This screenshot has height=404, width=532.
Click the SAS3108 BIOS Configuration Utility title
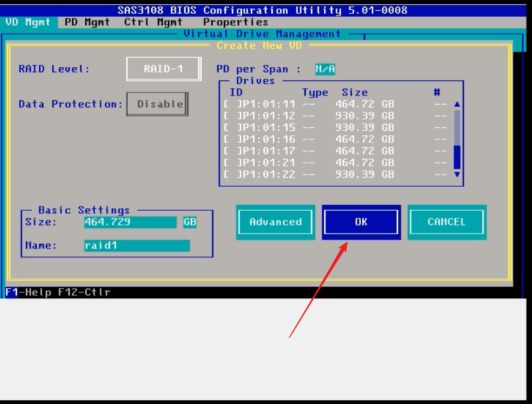tap(262, 11)
